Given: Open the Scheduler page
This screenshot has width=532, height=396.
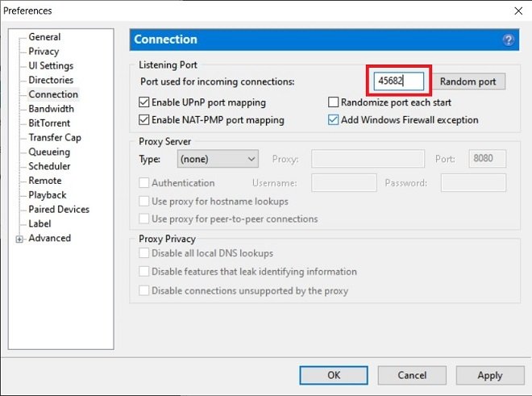Looking at the screenshot, I should pos(49,166).
